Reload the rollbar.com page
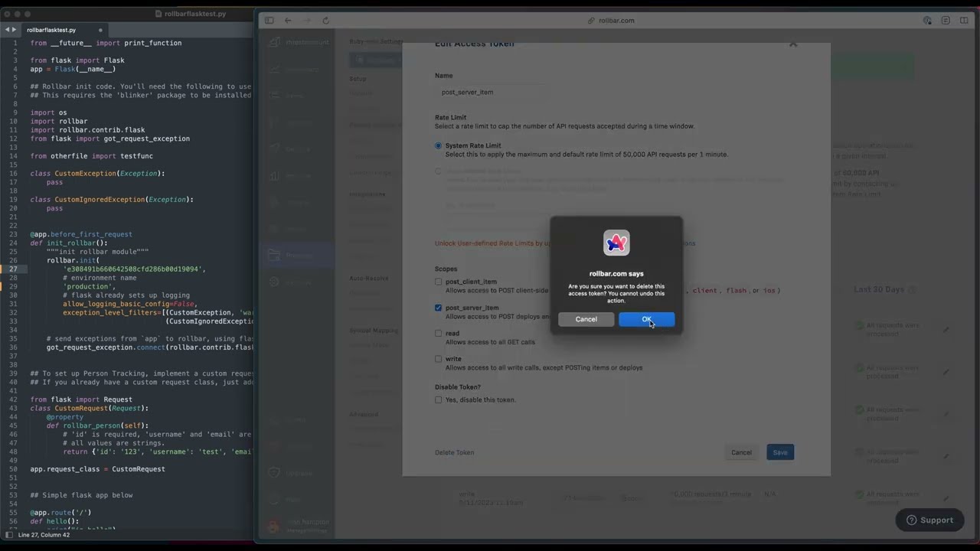The height and width of the screenshot is (551, 980). pyautogui.click(x=326, y=21)
